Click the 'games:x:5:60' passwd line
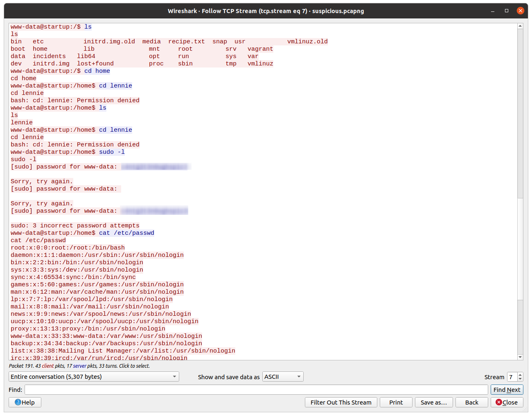The height and width of the screenshot is (416, 532). pos(97,284)
